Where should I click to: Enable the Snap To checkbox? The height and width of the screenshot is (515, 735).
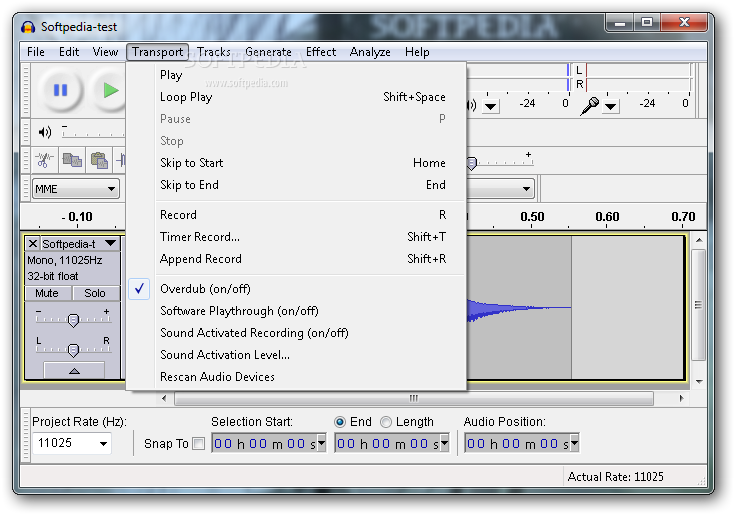[x=199, y=443]
